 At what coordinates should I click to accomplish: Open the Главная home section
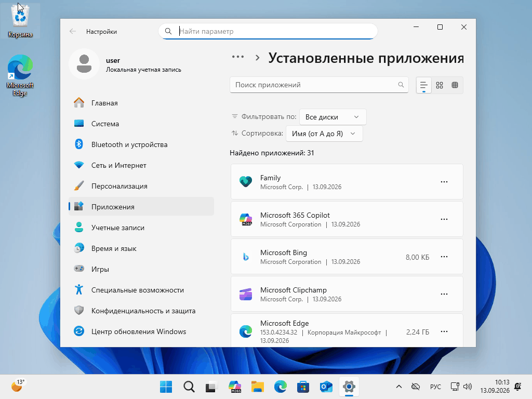tap(141, 103)
